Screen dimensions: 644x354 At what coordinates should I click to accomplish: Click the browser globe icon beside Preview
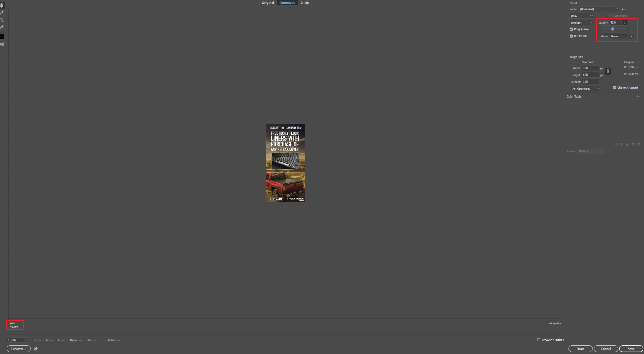point(36,349)
